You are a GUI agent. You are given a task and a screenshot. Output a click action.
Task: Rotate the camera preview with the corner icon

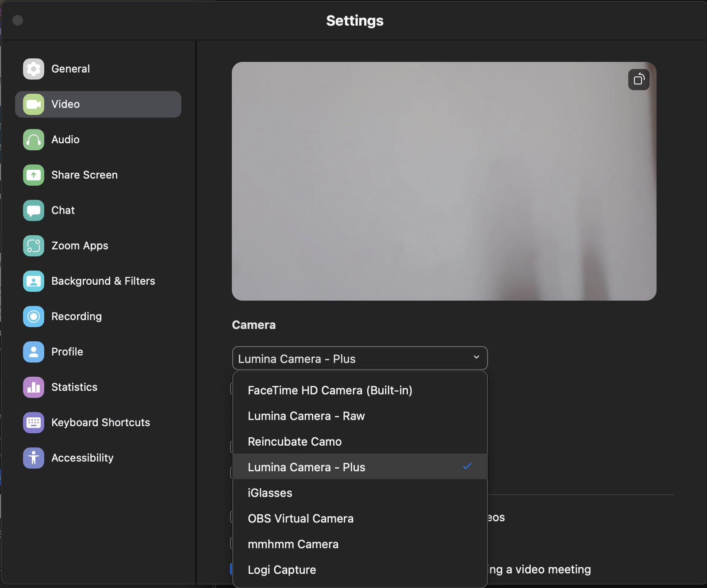pyautogui.click(x=639, y=80)
